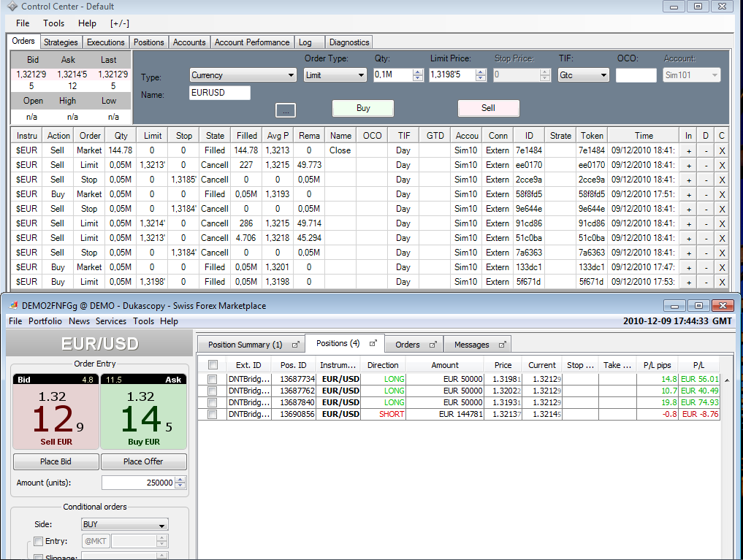This screenshot has width=743, height=560.
Task: Check the box for position 13687762
Action: 213,391
